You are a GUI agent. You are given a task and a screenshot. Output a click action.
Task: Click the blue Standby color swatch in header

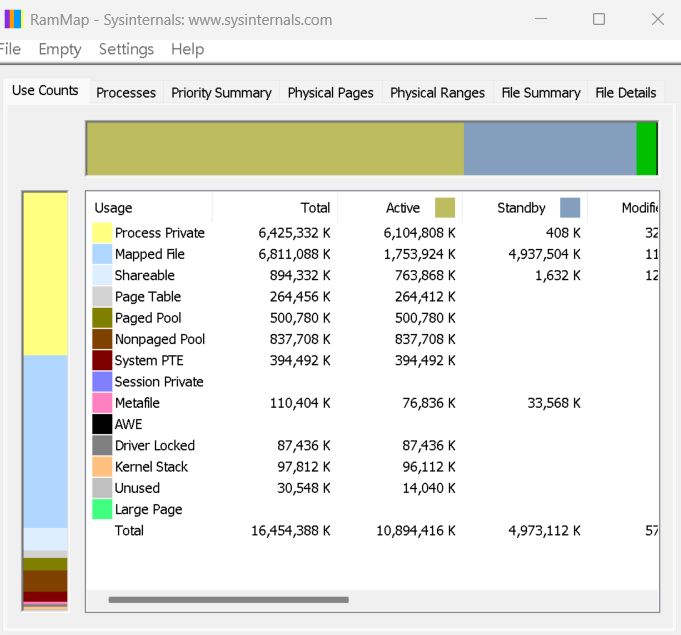click(570, 208)
